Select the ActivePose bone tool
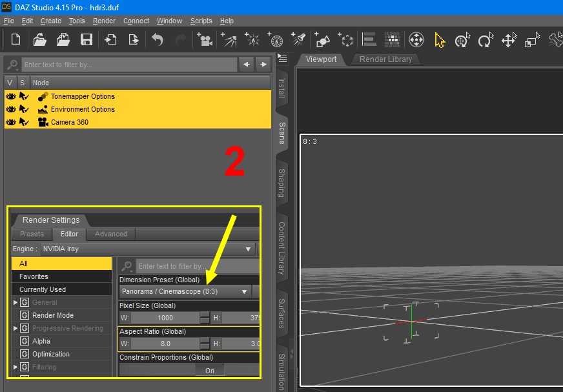563x392 pixels. (x=555, y=40)
